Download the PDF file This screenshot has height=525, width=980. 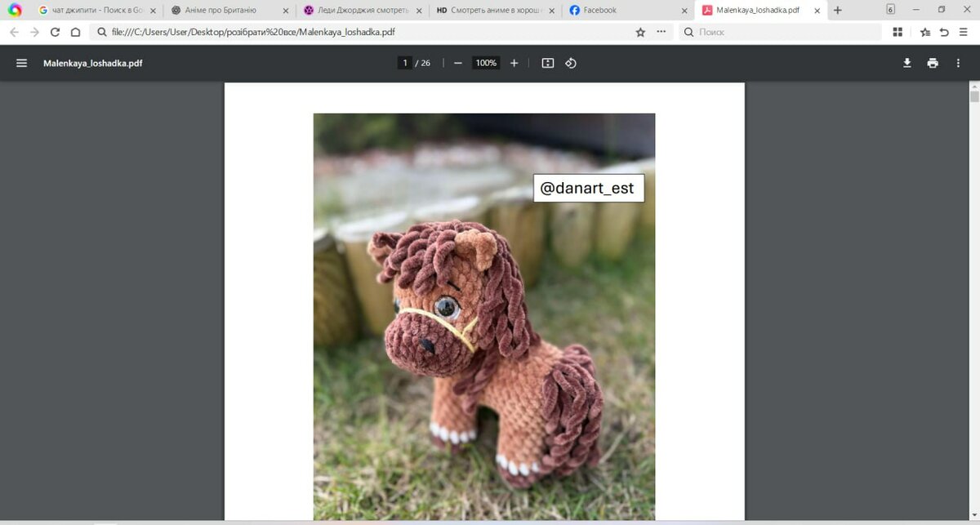pos(906,63)
